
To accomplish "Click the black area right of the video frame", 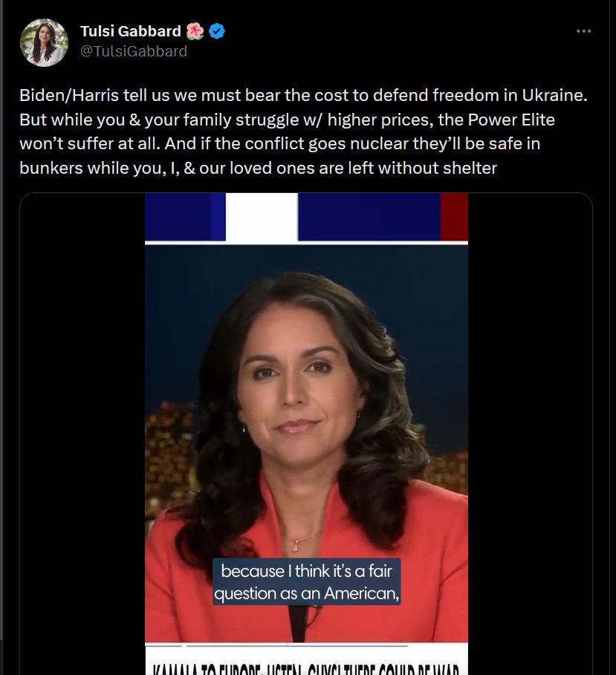I will 530,434.
